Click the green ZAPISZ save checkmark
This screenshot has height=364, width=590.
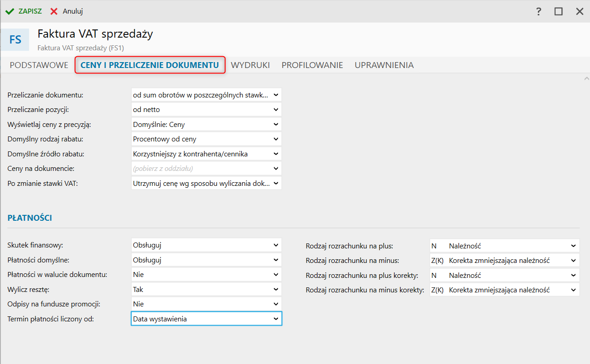coord(10,11)
